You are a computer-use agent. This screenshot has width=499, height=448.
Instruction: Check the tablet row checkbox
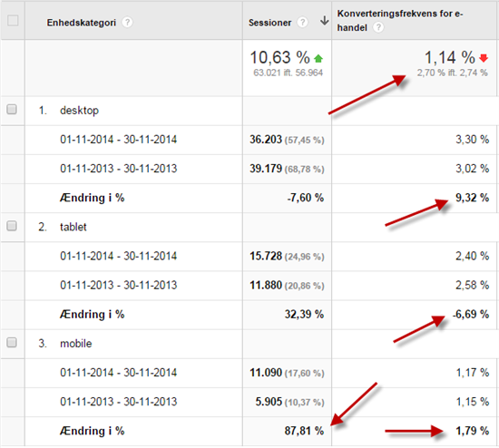point(12,226)
